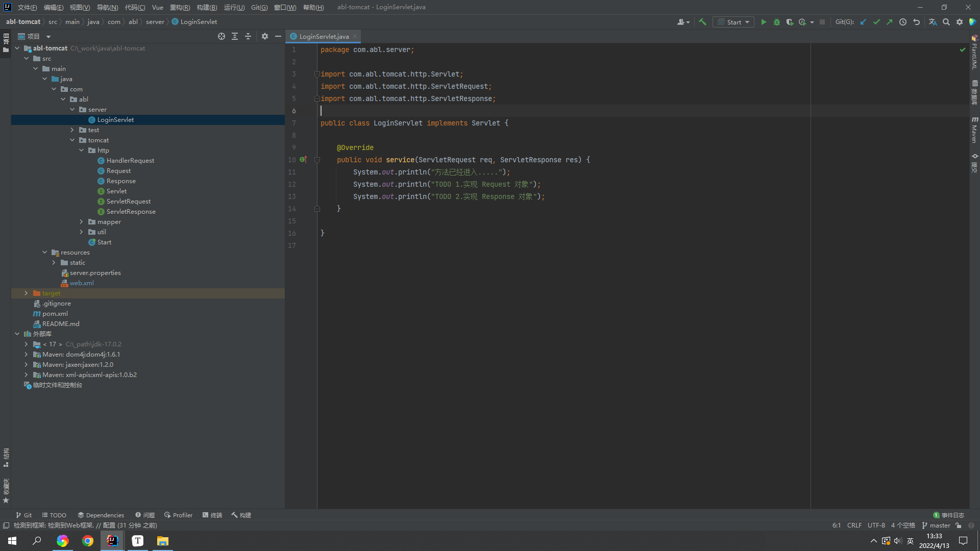The image size is (980, 551).
Task: Collapse all nodes in project panel
Action: (x=248, y=36)
